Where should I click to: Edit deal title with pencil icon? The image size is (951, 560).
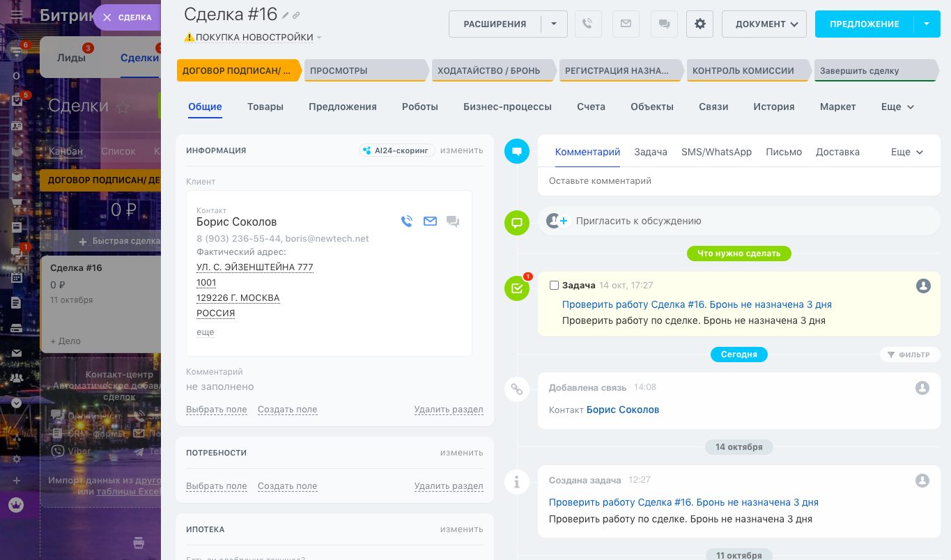286,15
